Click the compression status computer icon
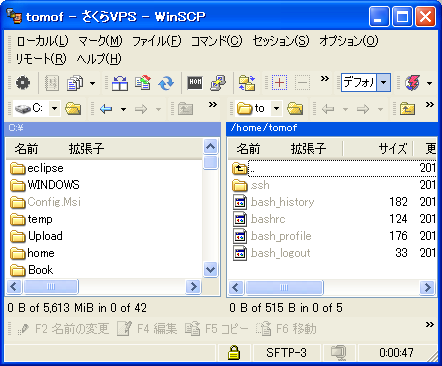The width and height of the screenshot is (442, 366). coord(339,353)
